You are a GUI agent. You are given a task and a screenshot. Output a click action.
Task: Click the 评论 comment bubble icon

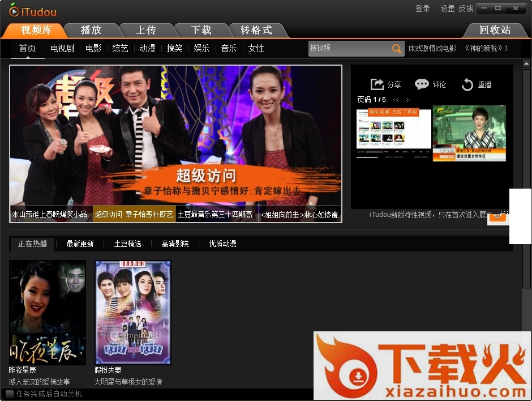pyautogui.click(x=422, y=84)
